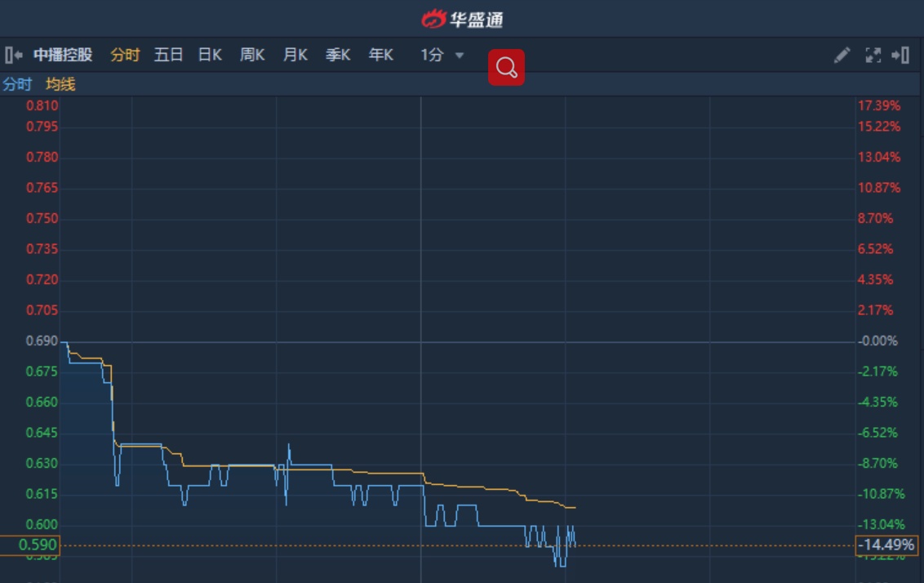924x583 pixels.
Task: Click the 0.720 price axis label
Action: [x=42, y=280]
